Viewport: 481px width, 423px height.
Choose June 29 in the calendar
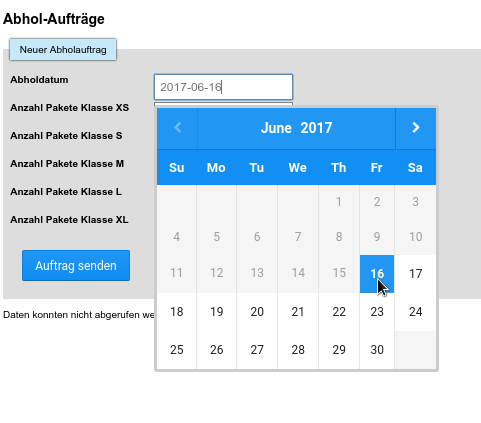339,350
